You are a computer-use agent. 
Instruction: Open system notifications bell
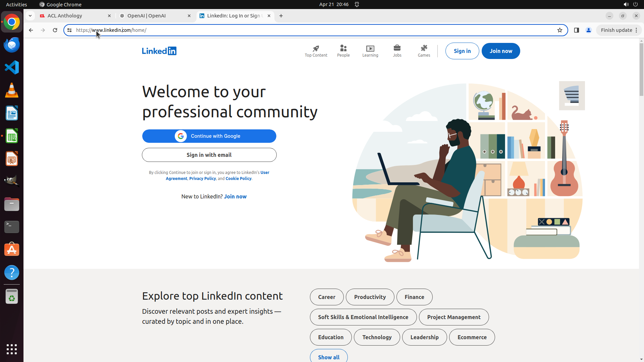(357, 4)
